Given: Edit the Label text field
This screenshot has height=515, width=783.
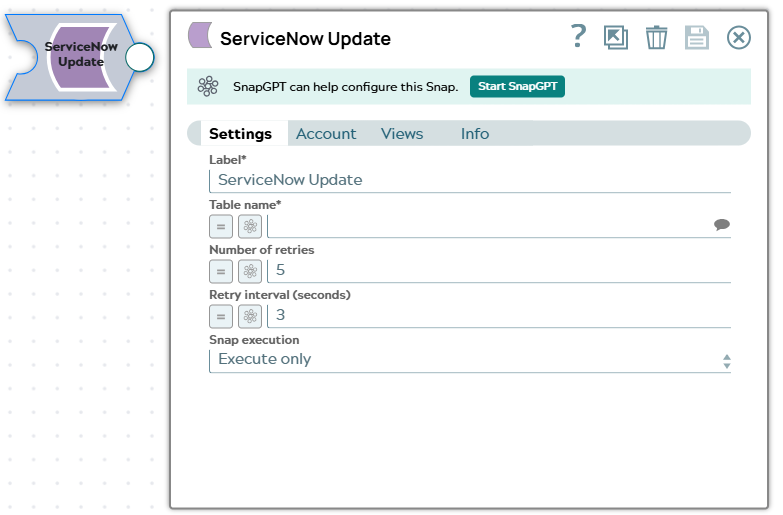Looking at the screenshot, I should click(x=470, y=180).
